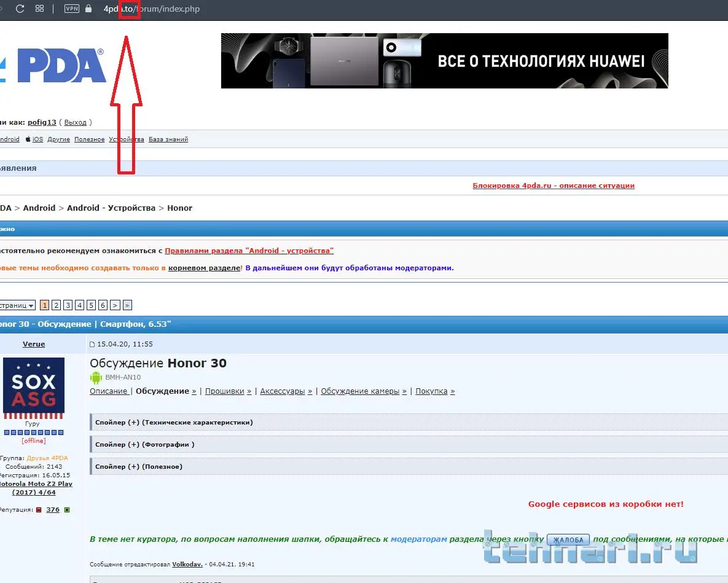Click the padlock site security icon
Viewport: 728px width, 583px height.
point(88,9)
